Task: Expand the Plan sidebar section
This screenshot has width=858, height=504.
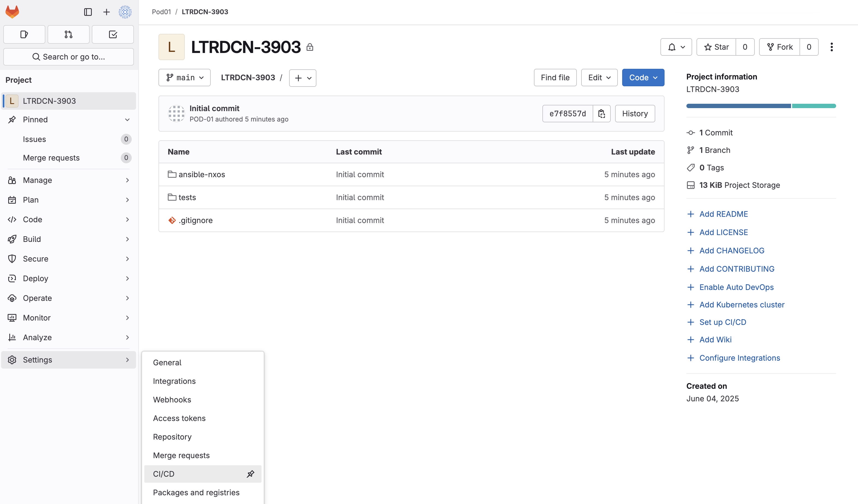Action: [x=68, y=200]
